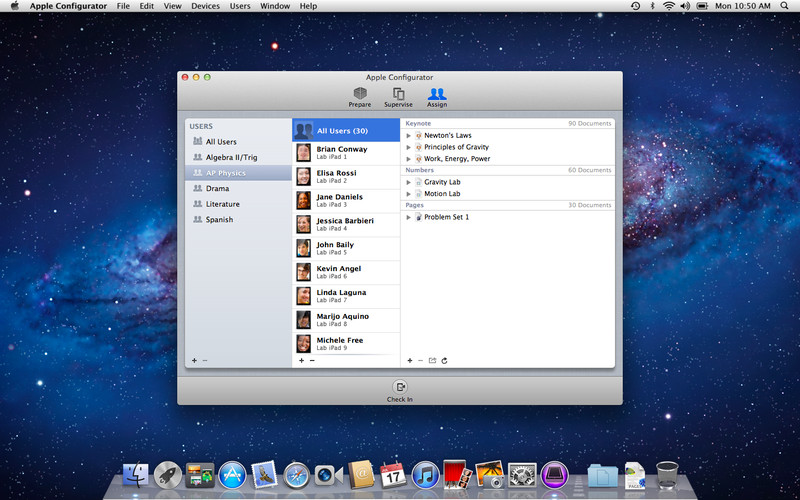
Task: Select the Algebra II/Trig group
Action: 231,157
